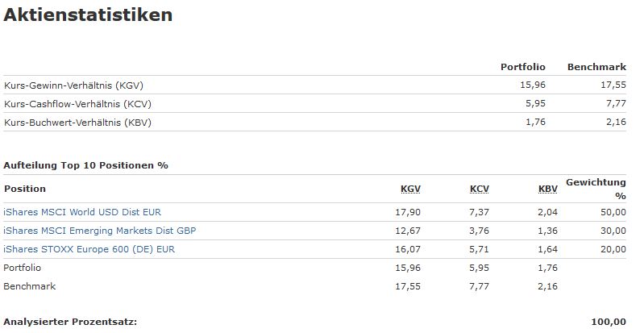Viewport: 644px width, 333px height.
Task: Select the Kurs-Gewinn-Verhältnis (KGV) row label
Action: [x=73, y=85]
